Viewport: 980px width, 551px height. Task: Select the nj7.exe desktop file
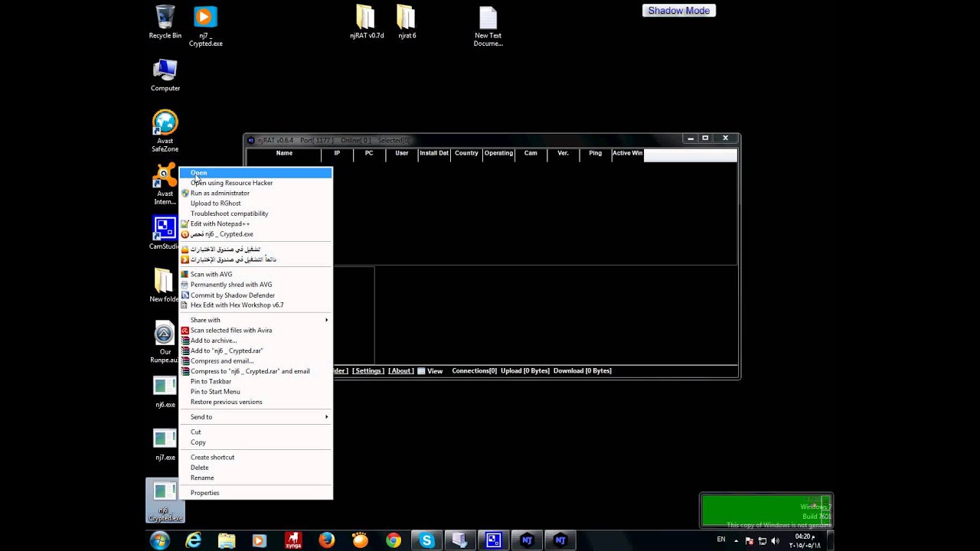165,445
